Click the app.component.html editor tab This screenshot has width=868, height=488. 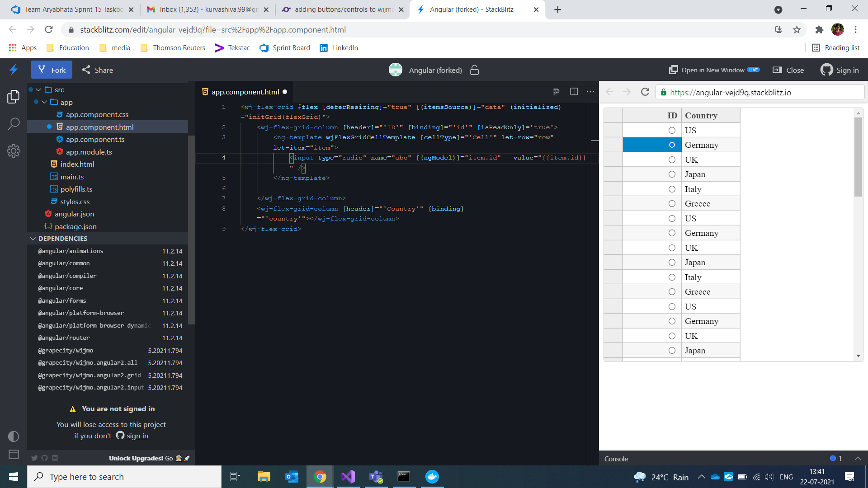coord(245,92)
